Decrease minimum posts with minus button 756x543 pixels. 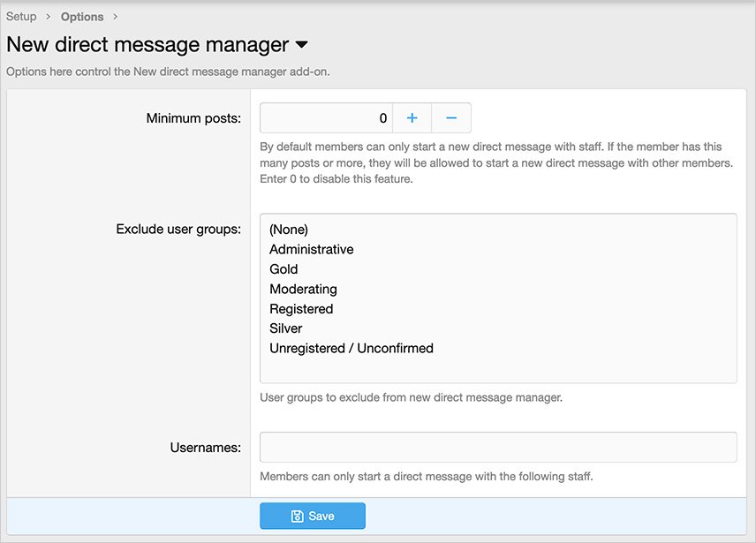451,117
